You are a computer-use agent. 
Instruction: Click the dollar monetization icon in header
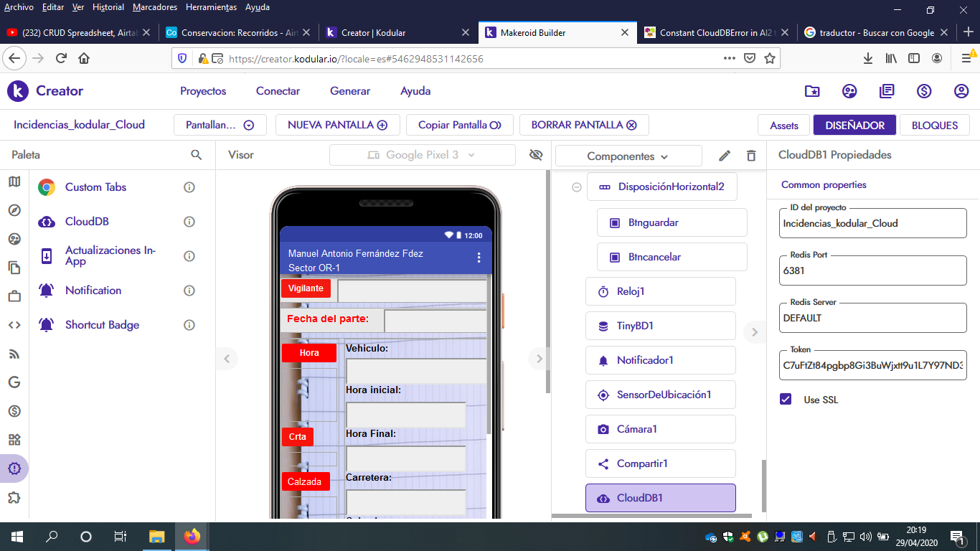(924, 91)
